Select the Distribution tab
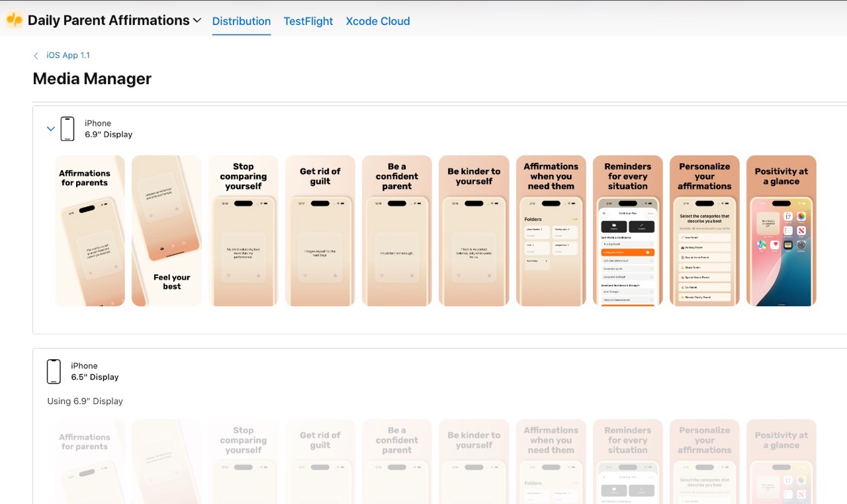847x504 pixels. click(x=241, y=21)
